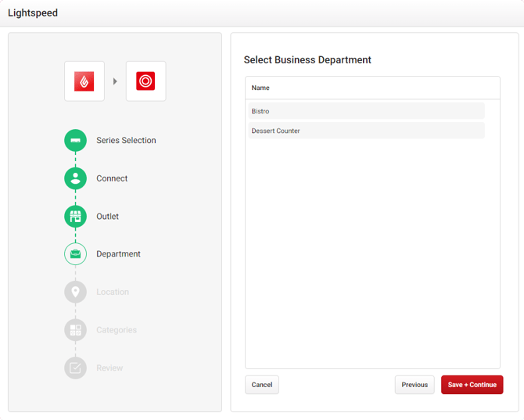The height and width of the screenshot is (420, 524).
Task: Open the Series Selection step icon
Action: point(76,140)
